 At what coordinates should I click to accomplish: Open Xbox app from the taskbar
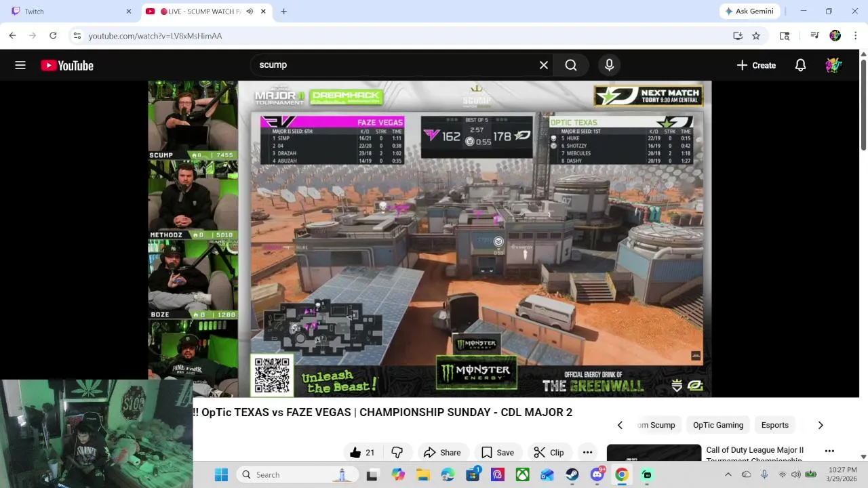(522, 474)
